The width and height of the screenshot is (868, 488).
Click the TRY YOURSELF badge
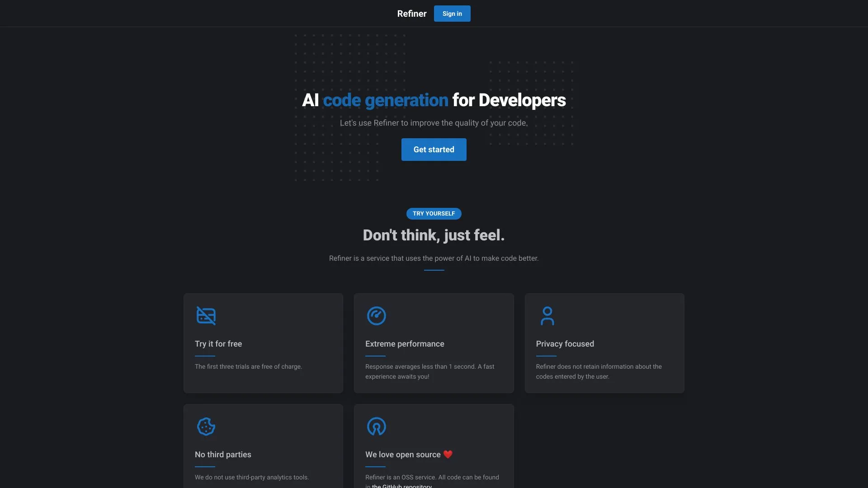point(434,213)
